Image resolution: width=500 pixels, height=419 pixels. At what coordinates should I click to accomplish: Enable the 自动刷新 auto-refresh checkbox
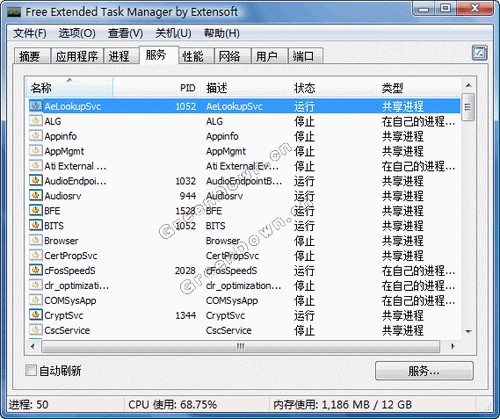(31, 370)
